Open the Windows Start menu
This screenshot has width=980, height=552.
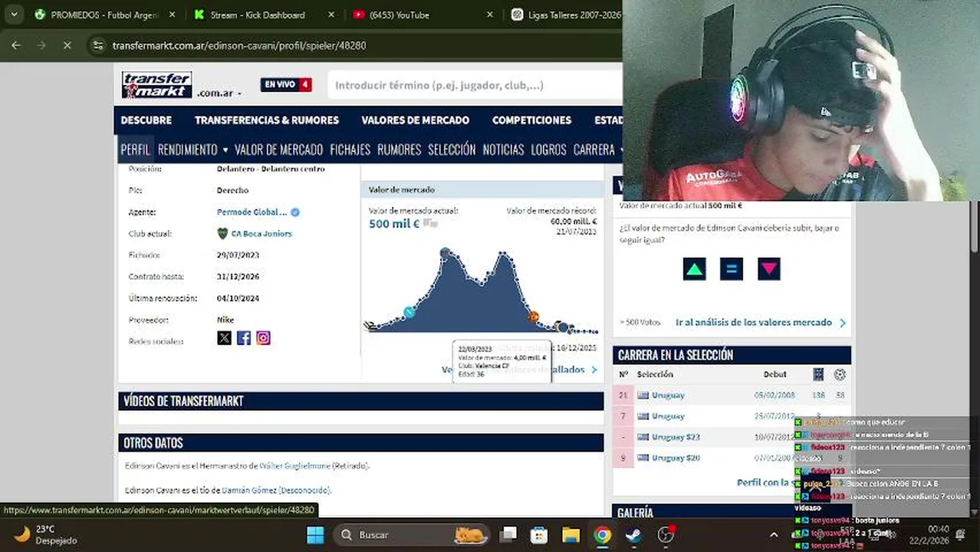[315, 534]
